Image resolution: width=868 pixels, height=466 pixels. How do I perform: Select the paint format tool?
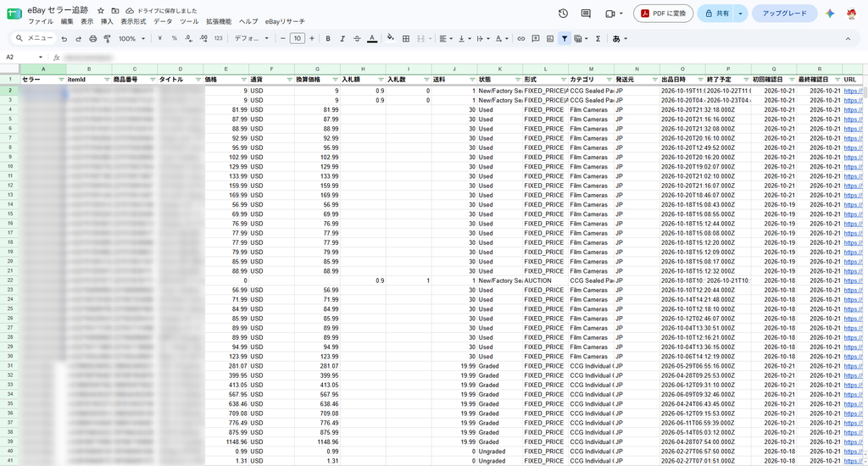point(108,39)
